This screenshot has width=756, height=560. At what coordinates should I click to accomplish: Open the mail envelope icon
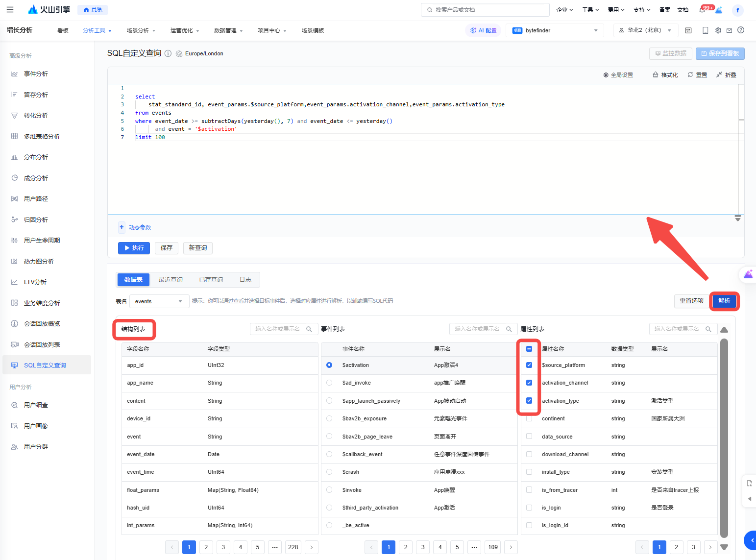click(729, 30)
